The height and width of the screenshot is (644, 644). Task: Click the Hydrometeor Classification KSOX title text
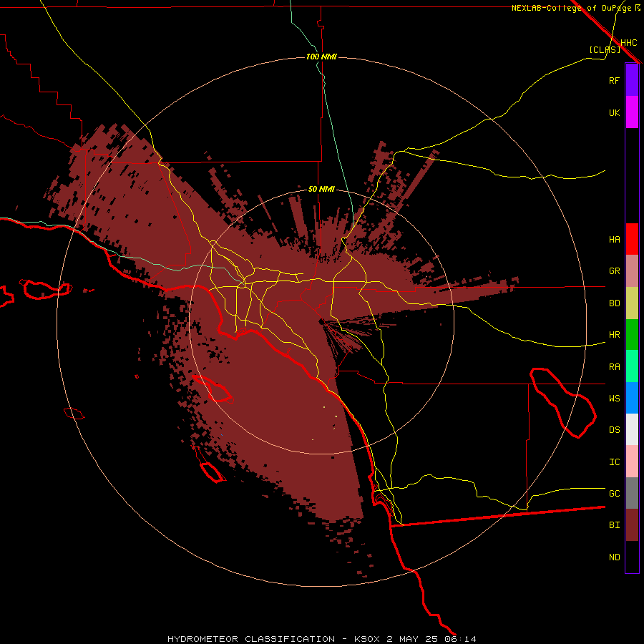[x=322, y=639]
